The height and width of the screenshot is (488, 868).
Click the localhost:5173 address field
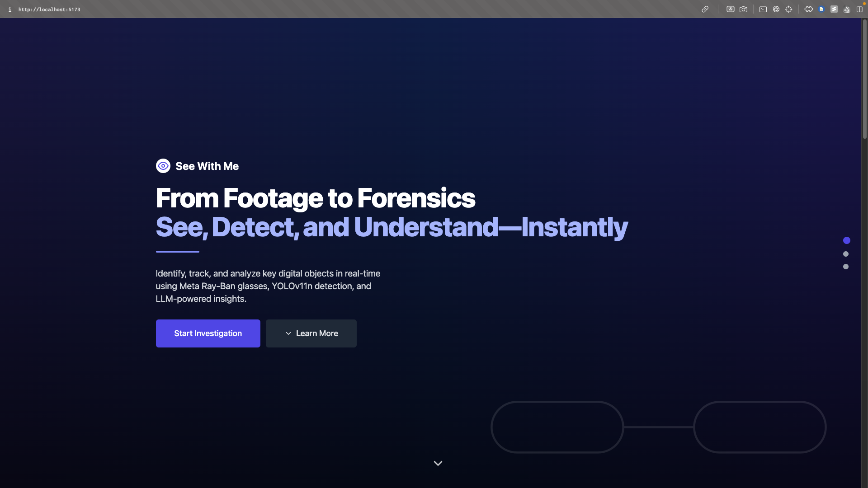[49, 9]
